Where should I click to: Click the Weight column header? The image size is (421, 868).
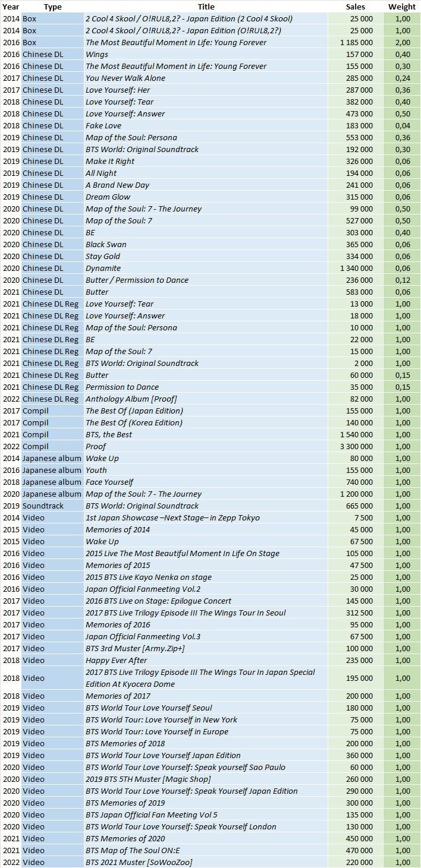pos(402,7)
